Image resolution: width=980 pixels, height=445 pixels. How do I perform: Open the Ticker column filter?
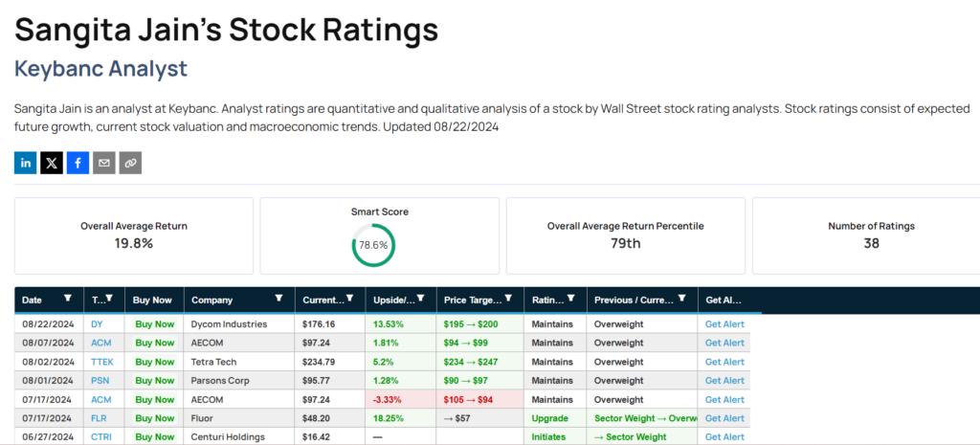pyautogui.click(x=109, y=299)
